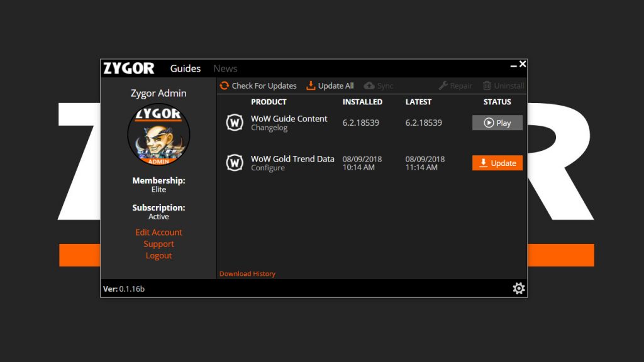Screen dimensions: 644x362
Task: Click the Uninstall trash can icon
Action: coord(487,85)
